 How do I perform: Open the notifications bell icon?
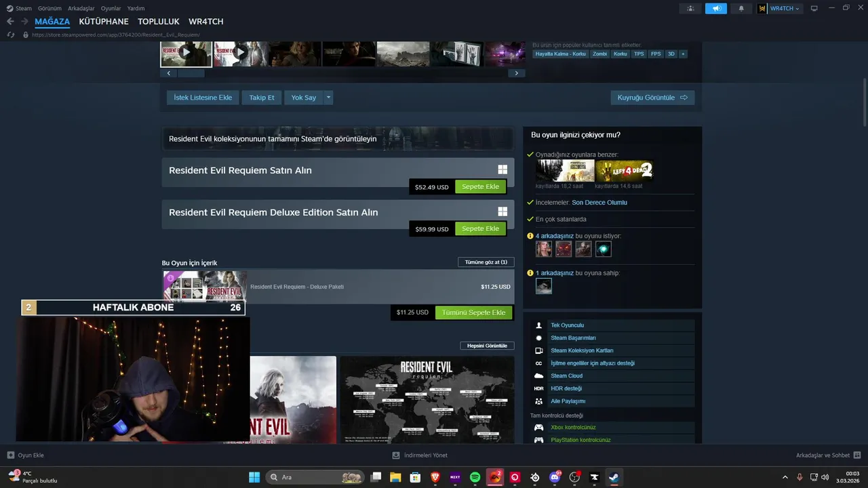741,8
